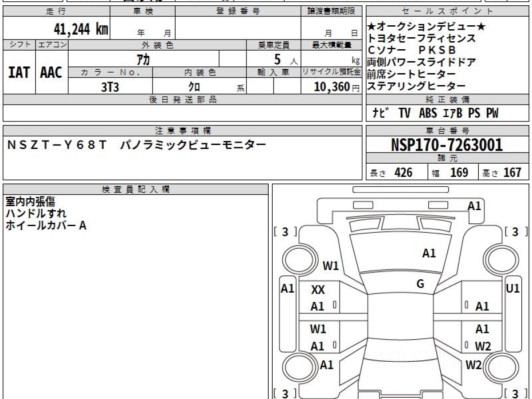Select NSZT-Y68T パノラミックビューモニター note
This screenshot has height=399, width=532.
click(x=137, y=145)
